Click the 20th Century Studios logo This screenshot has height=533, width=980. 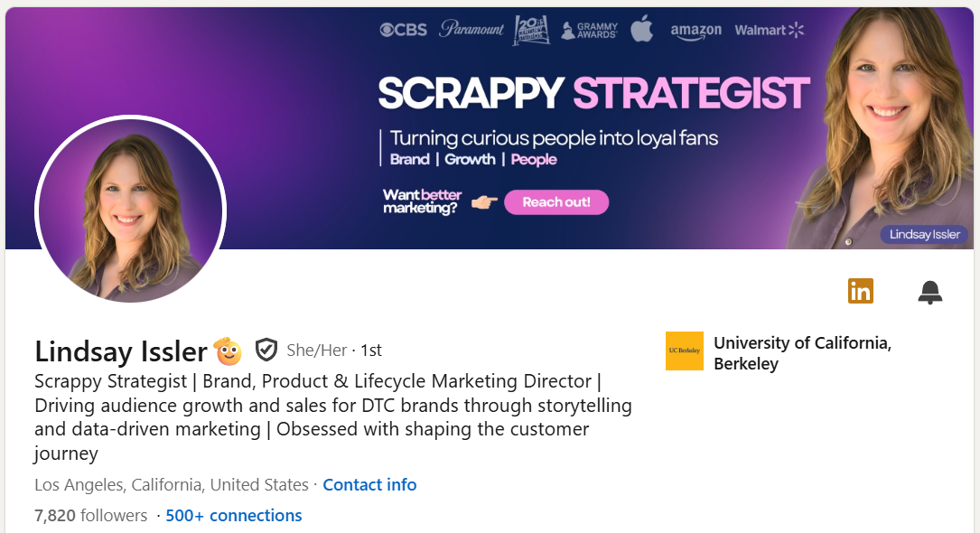(532, 29)
